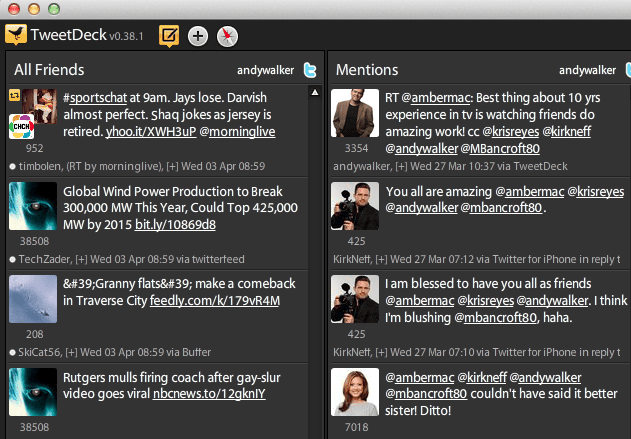
Task: Click [+] on andywalker 27 Mar 10:37 footer
Action: click(x=401, y=166)
